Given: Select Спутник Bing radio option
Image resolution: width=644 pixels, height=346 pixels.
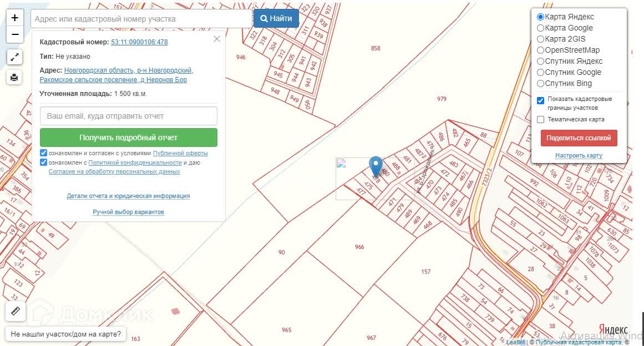Looking at the screenshot, I should click(x=540, y=83).
